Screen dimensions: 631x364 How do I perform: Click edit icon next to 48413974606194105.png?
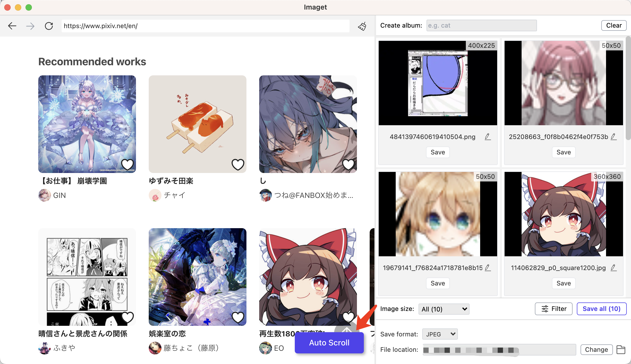[487, 136]
